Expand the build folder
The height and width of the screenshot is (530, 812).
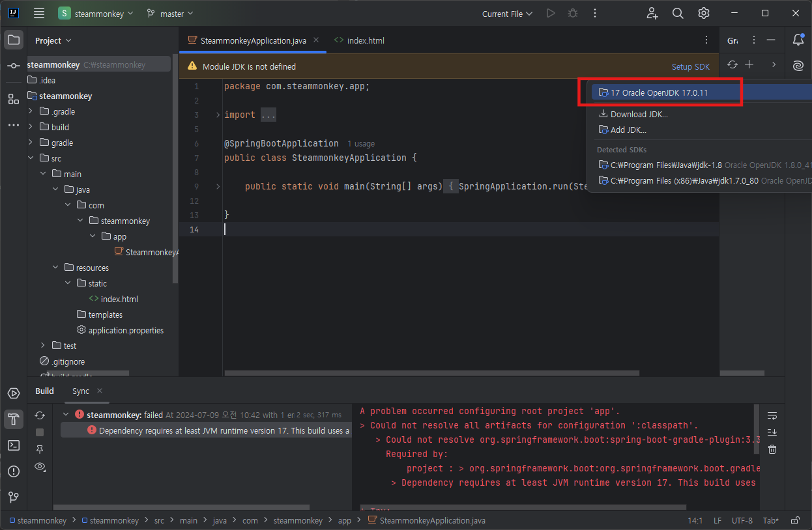pos(31,127)
